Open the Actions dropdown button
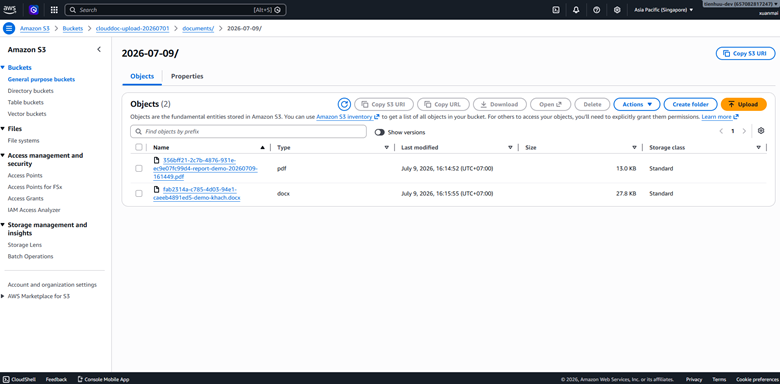780x384 pixels. (x=637, y=104)
